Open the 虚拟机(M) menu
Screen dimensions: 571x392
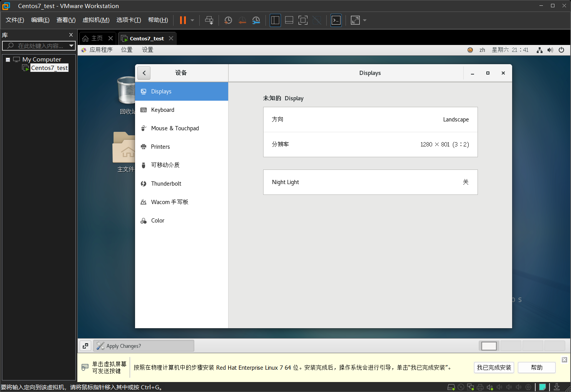[x=96, y=20]
